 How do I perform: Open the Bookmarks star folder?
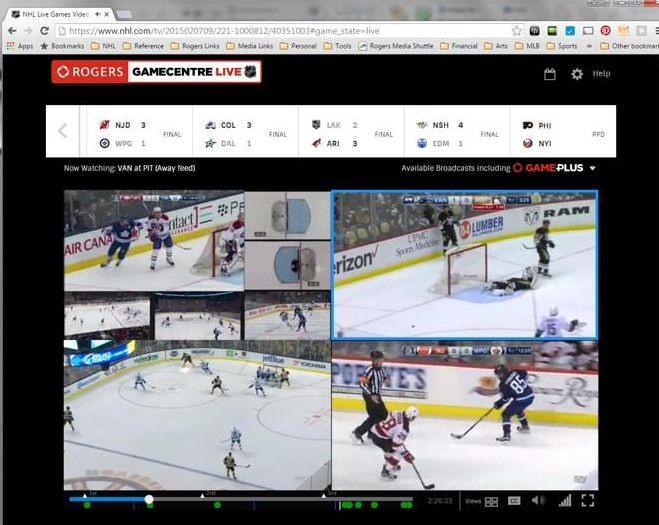(x=62, y=46)
